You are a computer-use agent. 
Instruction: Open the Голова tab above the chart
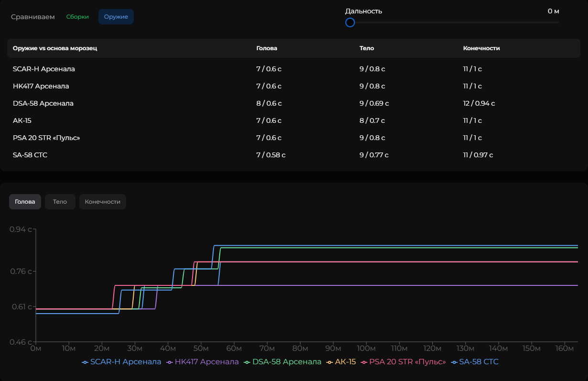click(x=25, y=202)
